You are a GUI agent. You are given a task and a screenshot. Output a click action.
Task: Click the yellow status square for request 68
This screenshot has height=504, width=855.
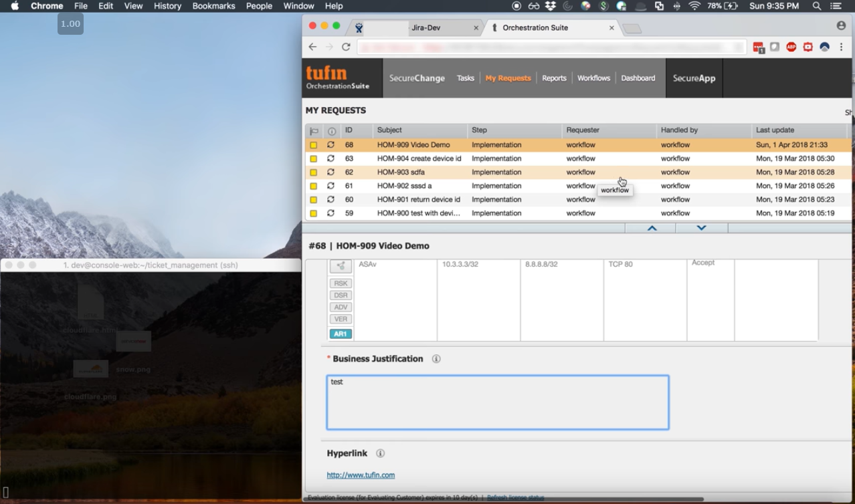click(313, 145)
